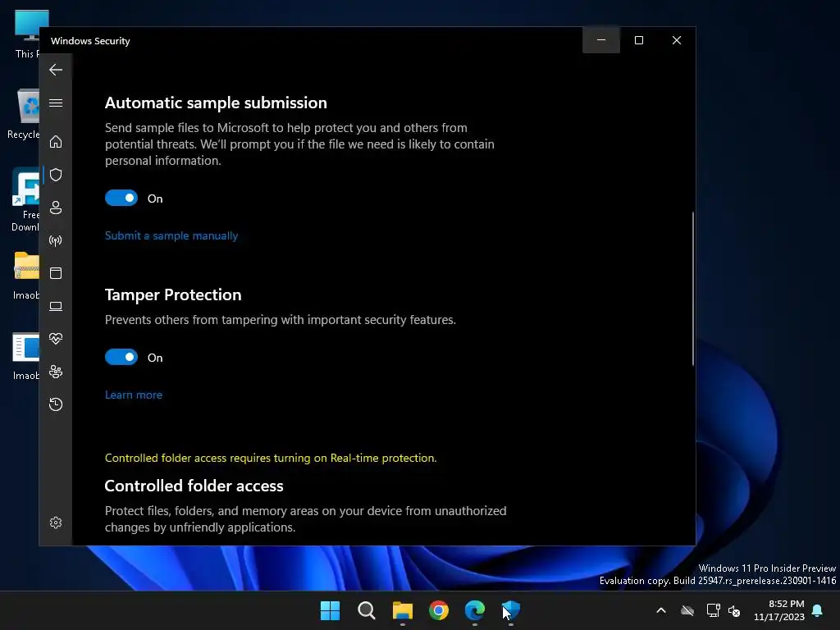Show hidden system tray icons
This screenshot has width=840, height=630.
tap(661, 610)
